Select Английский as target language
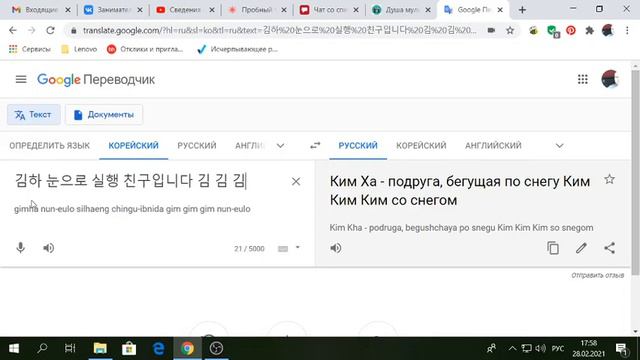The image size is (640, 360). click(493, 146)
